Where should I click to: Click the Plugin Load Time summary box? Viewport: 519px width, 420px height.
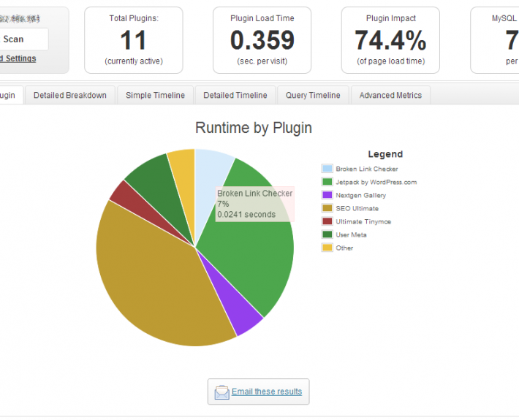(x=262, y=40)
